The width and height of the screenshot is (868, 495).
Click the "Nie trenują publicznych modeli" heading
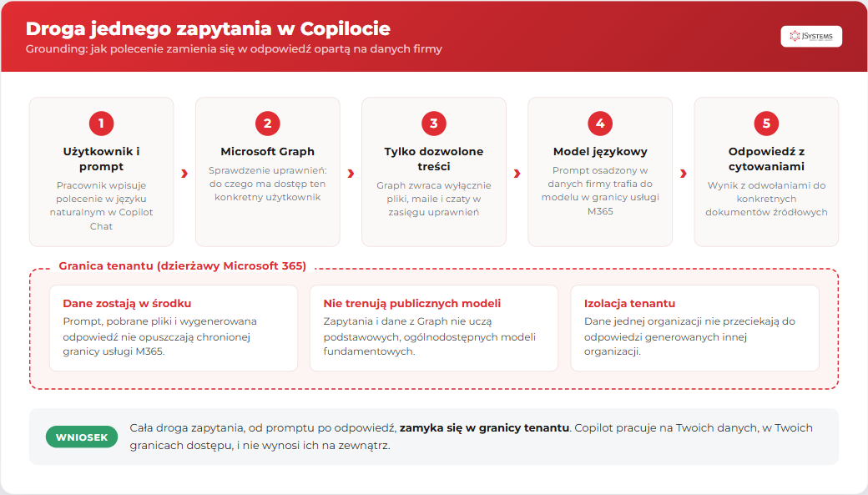411,303
